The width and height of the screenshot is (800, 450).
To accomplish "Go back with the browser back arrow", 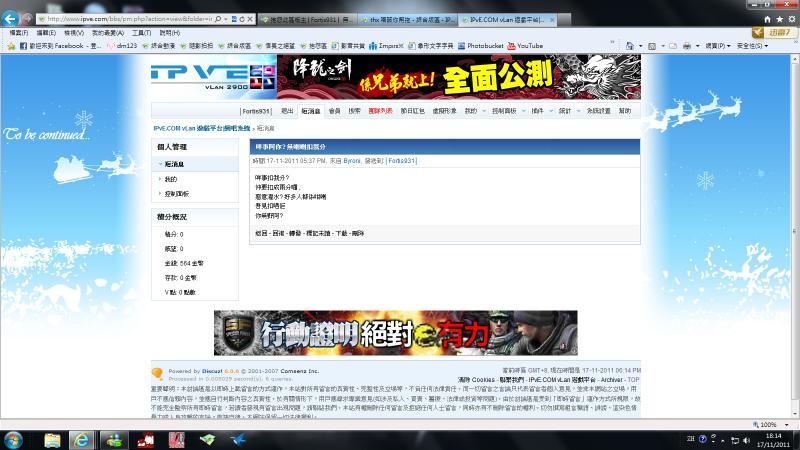I will [10, 19].
